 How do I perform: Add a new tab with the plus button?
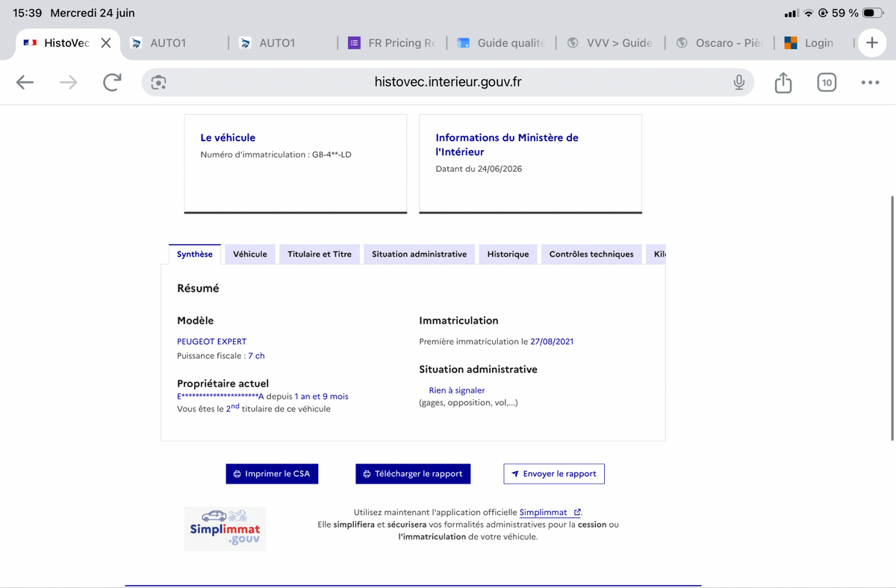point(871,43)
